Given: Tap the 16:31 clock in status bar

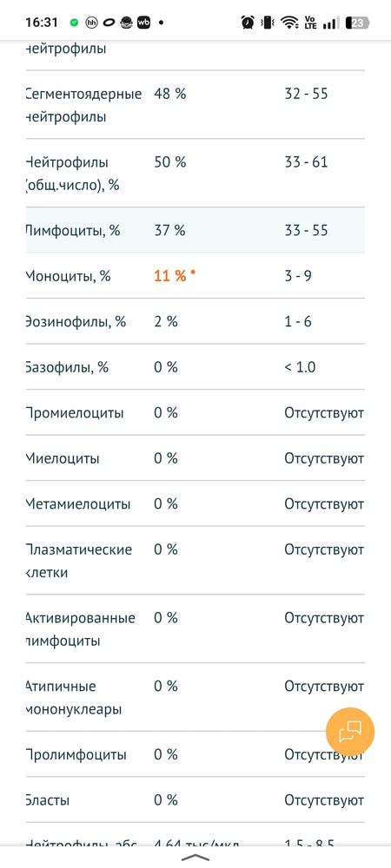Looking at the screenshot, I should (42, 23).
